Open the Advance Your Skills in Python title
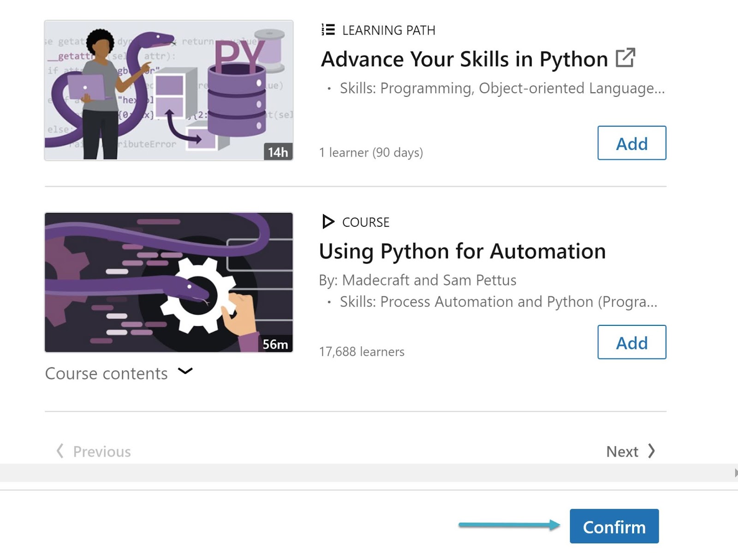Image resolution: width=738 pixels, height=560 pixels. point(464,59)
